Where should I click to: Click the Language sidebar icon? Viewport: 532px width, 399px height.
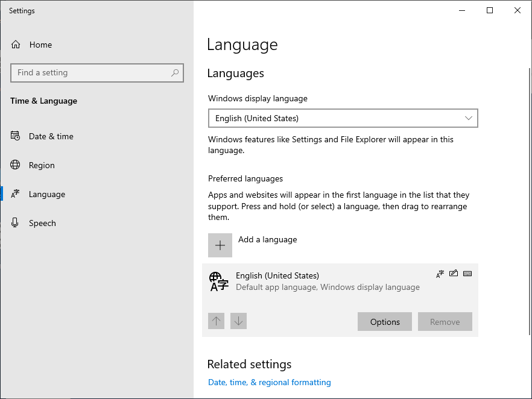(15, 194)
